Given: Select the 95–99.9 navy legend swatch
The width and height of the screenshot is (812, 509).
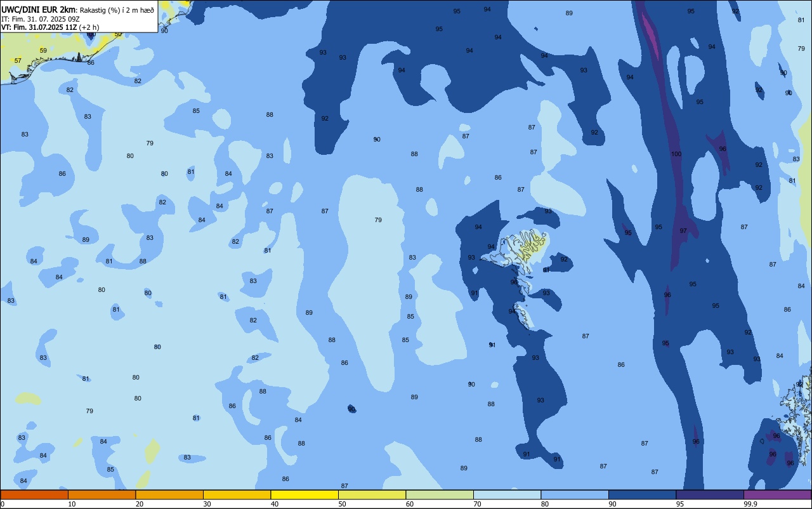Looking at the screenshot, I should pos(710,494).
